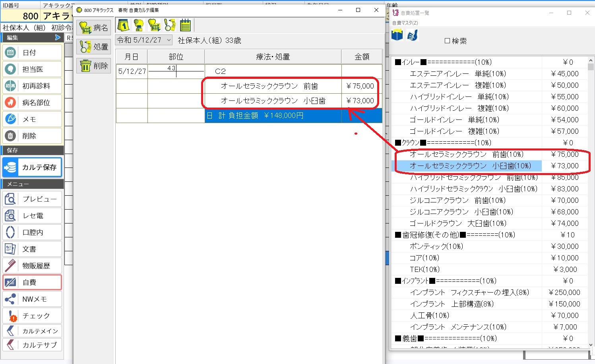Click the プレビュー button
Viewport: 595px width, 364px height.
pyautogui.click(x=32, y=199)
